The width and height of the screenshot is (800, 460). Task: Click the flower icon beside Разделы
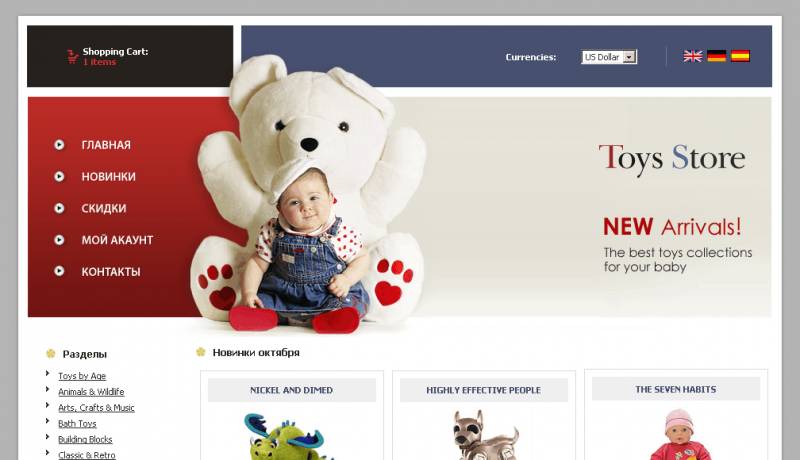point(51,353)
